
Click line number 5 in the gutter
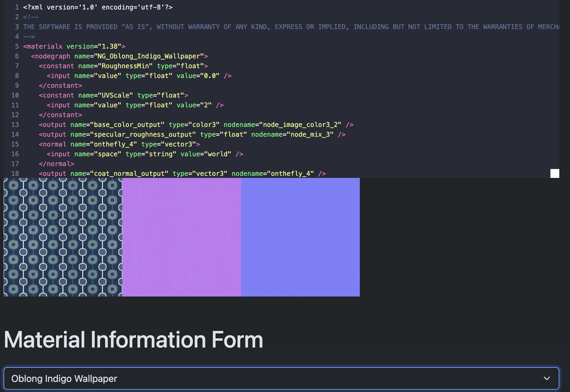[x=17, y=47]
